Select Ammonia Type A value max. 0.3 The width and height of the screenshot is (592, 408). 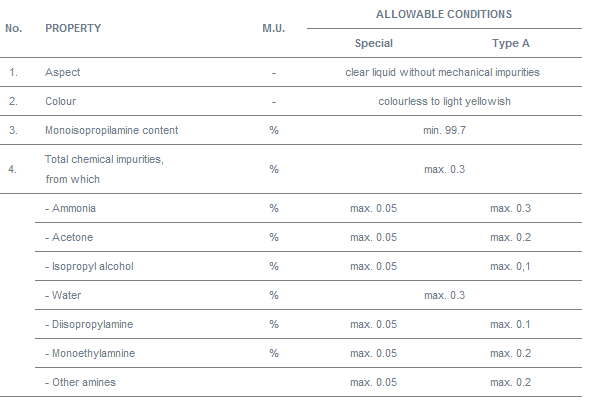point(511,208)
